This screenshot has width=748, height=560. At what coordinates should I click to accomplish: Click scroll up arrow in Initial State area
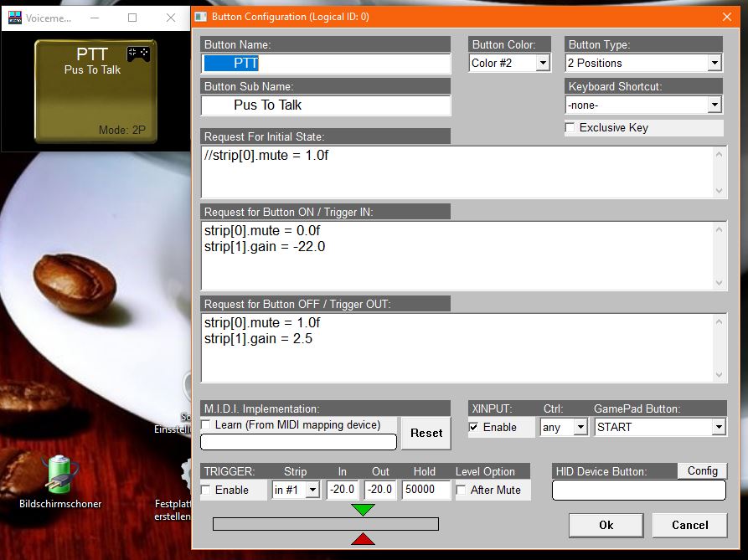(x=720, y=154)
